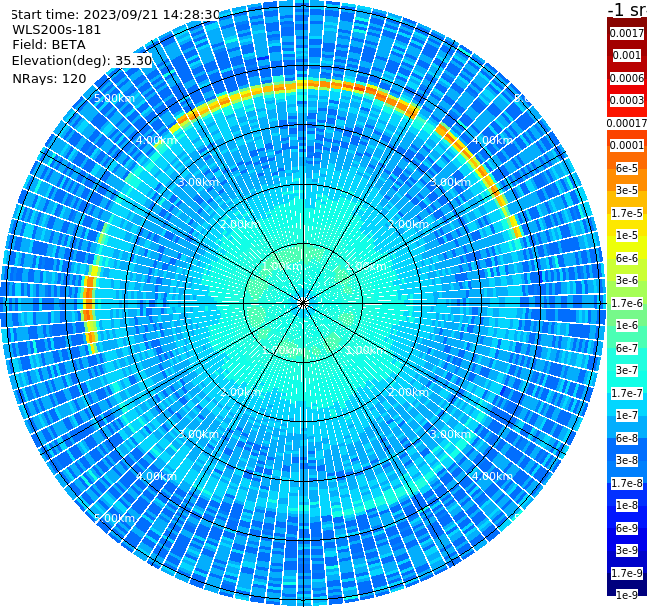This screenshot has height=607, width=647.
Task: Click the 1.7e-6 colorbar tick label
Action: pyautogui.click(x=627, y=303)
